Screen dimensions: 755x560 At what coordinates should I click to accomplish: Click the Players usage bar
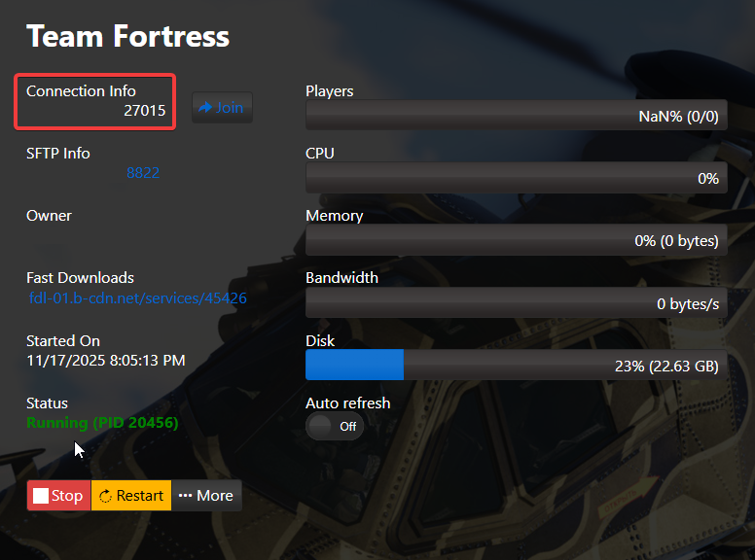[x=516, y=117]
